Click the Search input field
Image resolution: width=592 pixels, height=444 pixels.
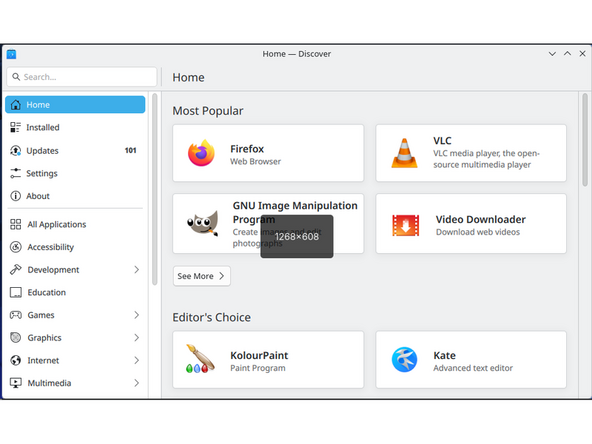(82, 77)
